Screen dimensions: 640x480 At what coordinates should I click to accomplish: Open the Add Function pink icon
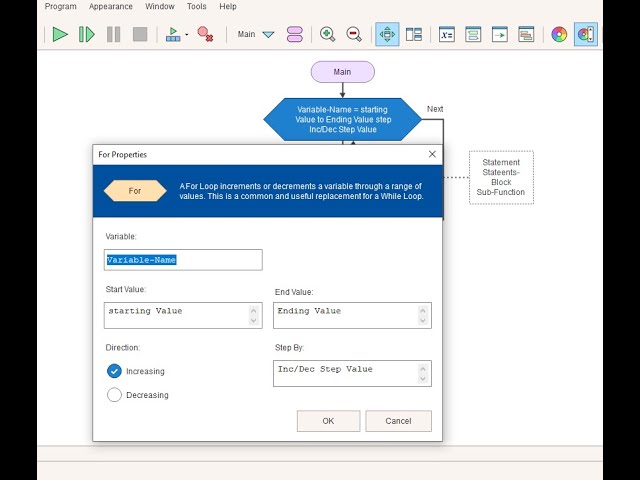coord(295,34)
